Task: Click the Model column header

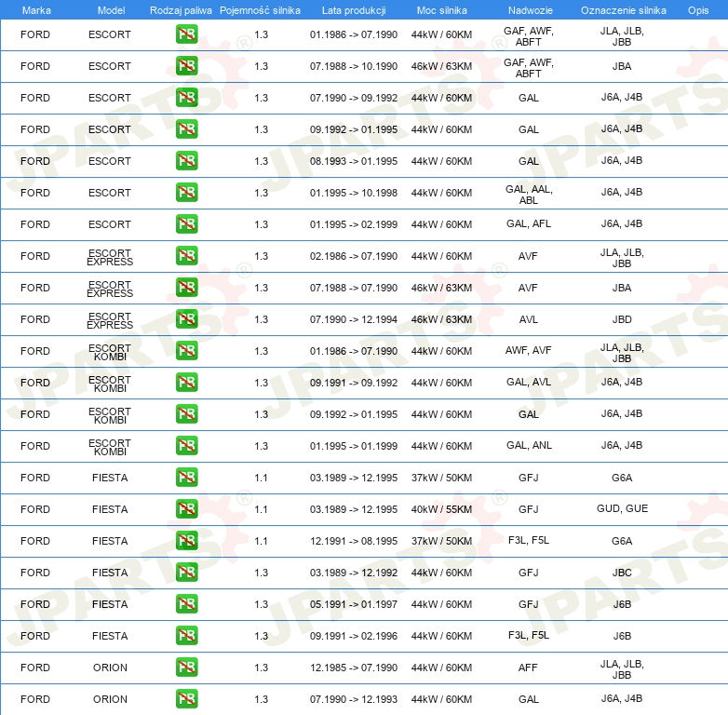Action: [x=111, y=10]
